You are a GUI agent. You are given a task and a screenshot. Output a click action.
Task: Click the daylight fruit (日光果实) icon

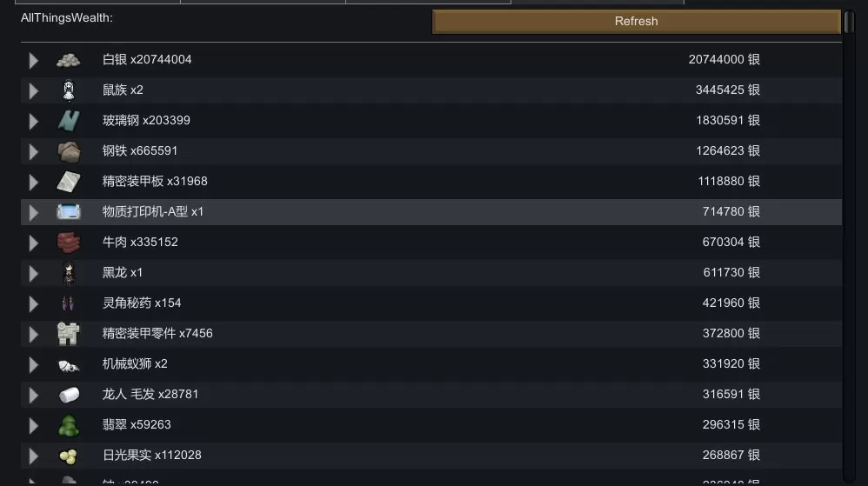tap(69, 456)
